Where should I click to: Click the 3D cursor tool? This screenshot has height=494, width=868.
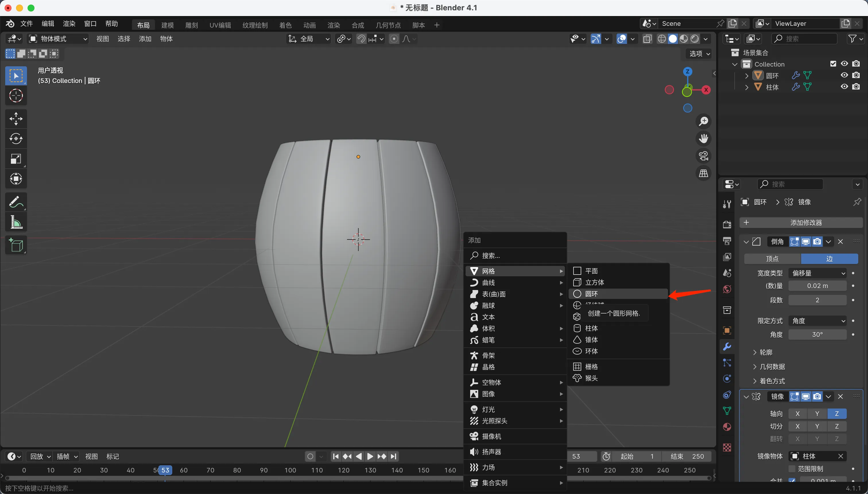point(16,96)
